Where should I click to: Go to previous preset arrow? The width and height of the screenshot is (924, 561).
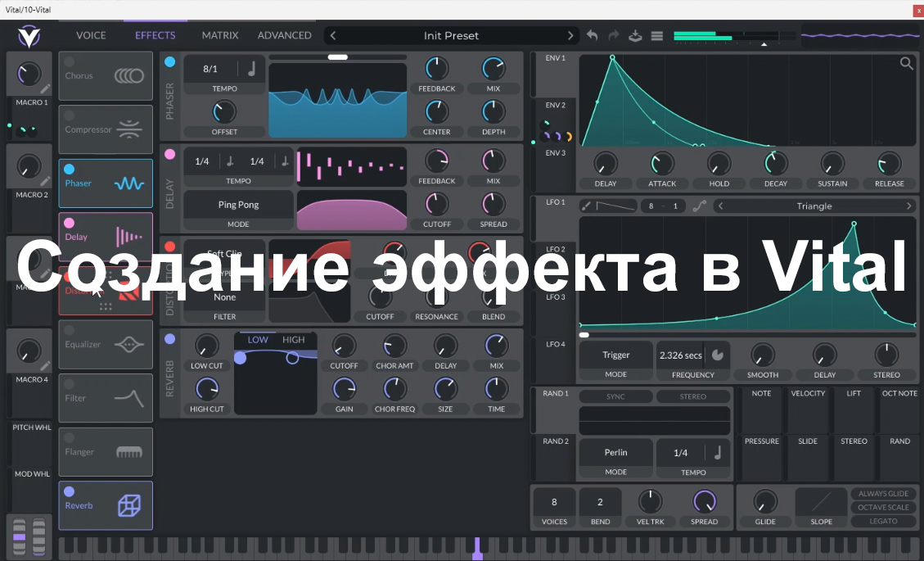click(x=333, y=35)
